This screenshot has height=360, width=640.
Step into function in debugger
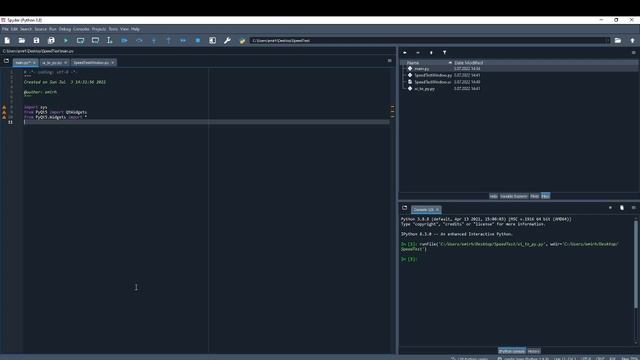[x=154, y=40]
